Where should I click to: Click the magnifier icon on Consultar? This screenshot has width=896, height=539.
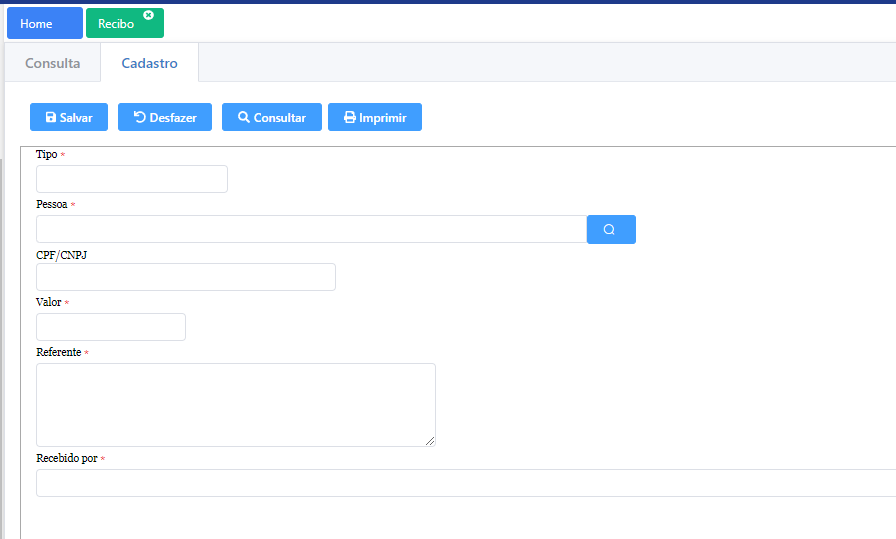point(243,118)
